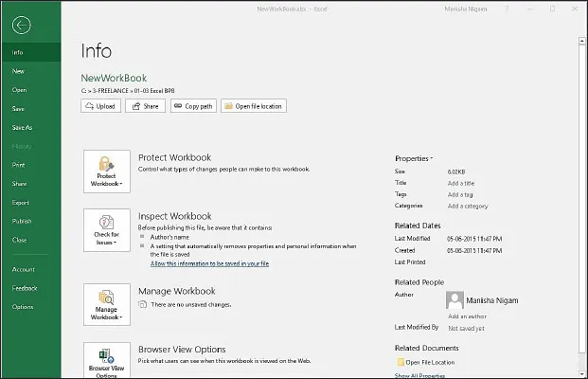The height and width of the screenshot is (379, 588).
Task: Open the Manage Workbook dropdown button
Action: coord(106,305)
